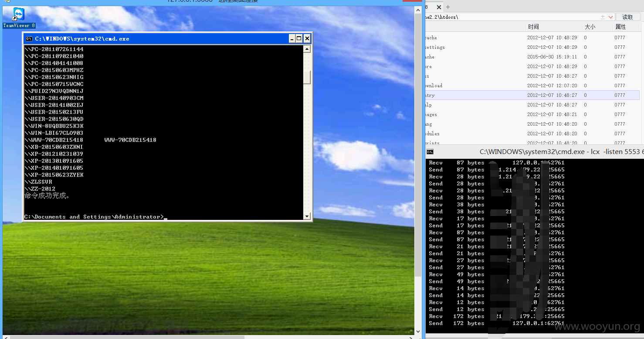Click the \\USER-20140903CM entry
This screenshot has width=644, height=339.
point(54,98)
